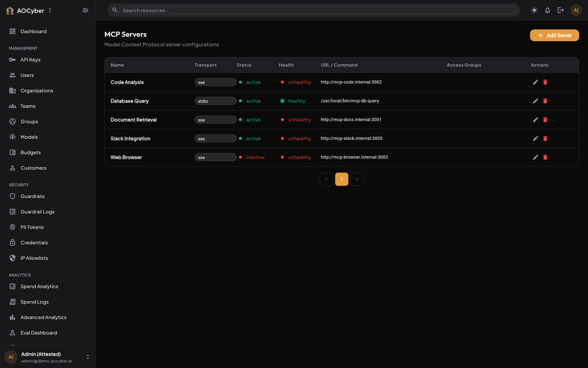Click the Web Browser server name
588x368 pixels.
coord(126,157)
